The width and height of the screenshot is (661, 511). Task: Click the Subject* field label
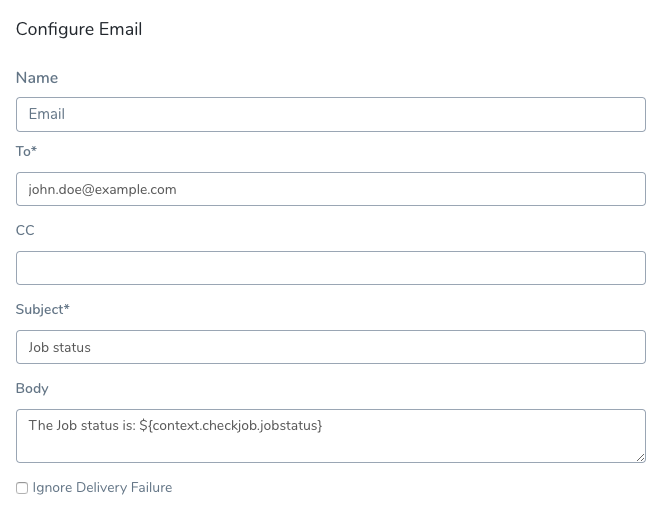pyautogui.click(x=43, y=309)
